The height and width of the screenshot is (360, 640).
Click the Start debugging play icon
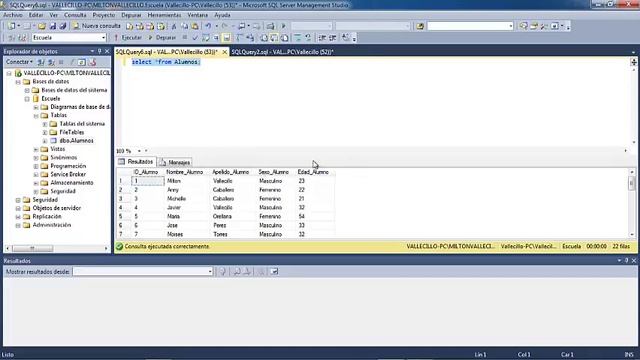[x=284, y=26]
